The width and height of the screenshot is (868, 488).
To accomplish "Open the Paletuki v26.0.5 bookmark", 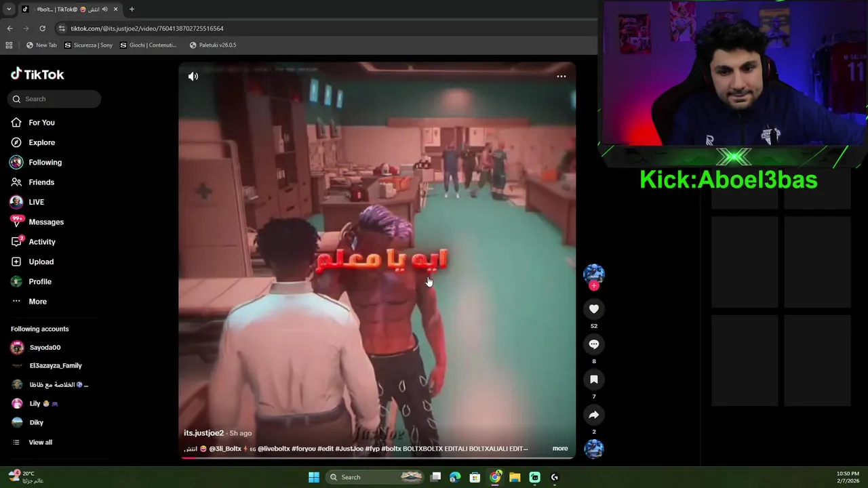I will [x=213, y=45].
